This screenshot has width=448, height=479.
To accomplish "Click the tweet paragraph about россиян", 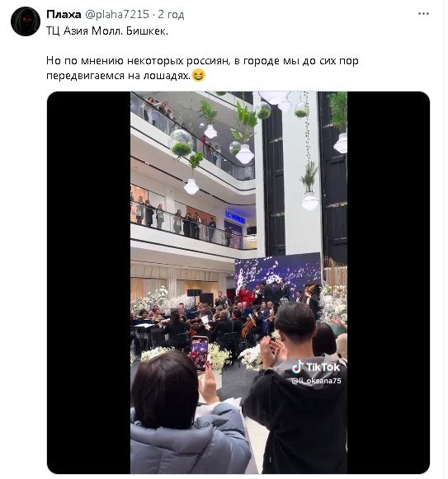I will (202, 68).
